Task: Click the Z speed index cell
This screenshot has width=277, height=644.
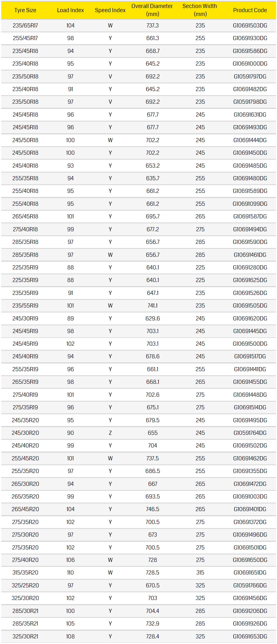Action: coord(110,433)
